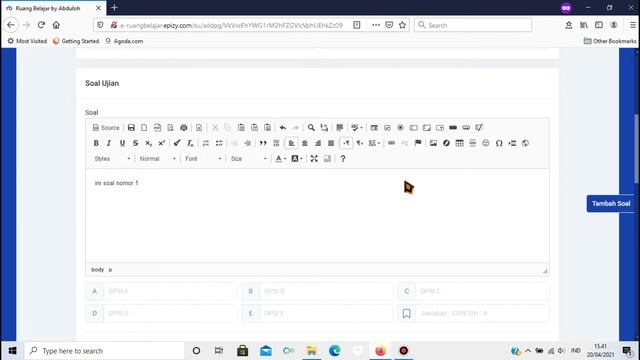Open the Styles dropdown
Image resolution: width=640 pixels, height=360 pixels.
pos(112,159)
